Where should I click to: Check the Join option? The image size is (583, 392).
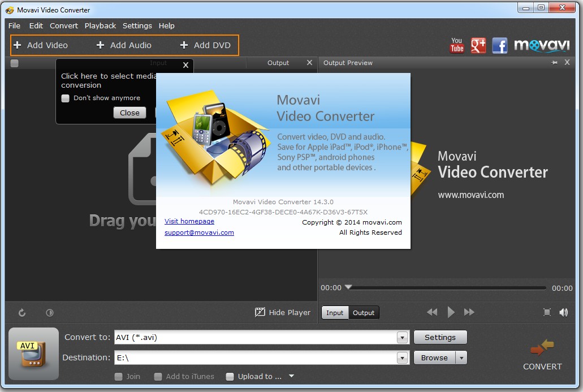coord(118,376)
